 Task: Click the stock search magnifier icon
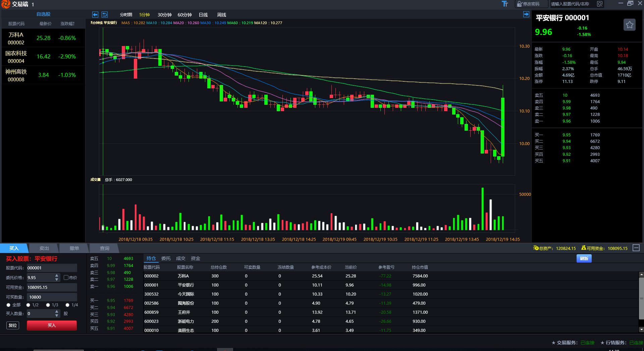point(600,4)
